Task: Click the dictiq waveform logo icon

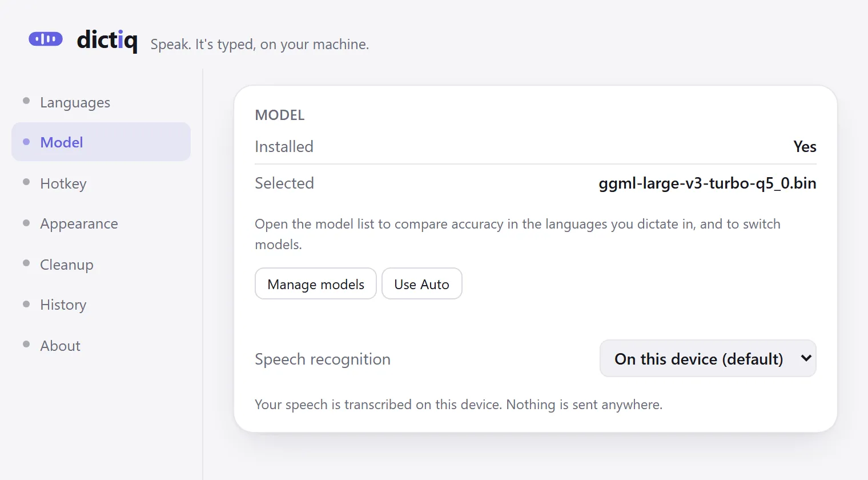Action: (46, 39)
